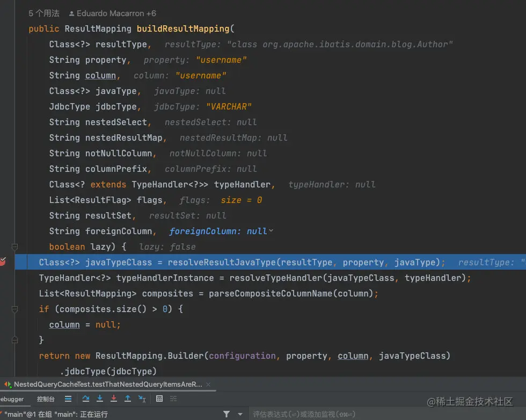Click the resultType inline hint showing class Author

[308, 45]
